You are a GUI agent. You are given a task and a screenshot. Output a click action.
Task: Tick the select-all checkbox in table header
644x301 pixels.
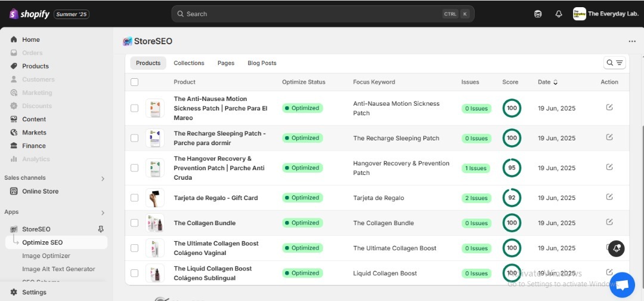pos(134,82)
